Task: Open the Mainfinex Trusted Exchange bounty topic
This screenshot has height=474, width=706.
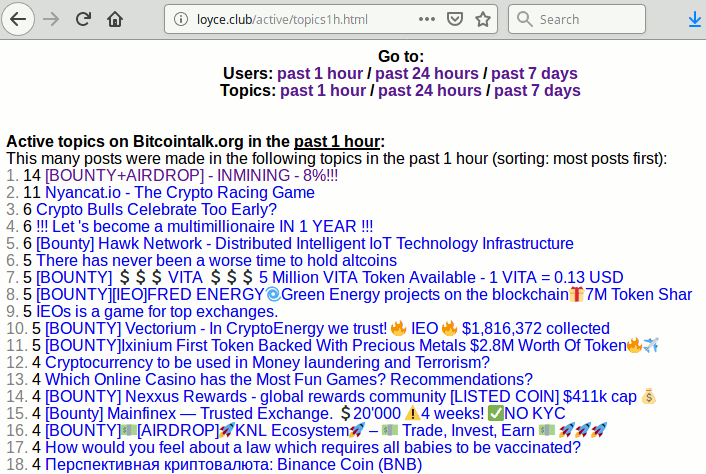Action: pos(305,414)
